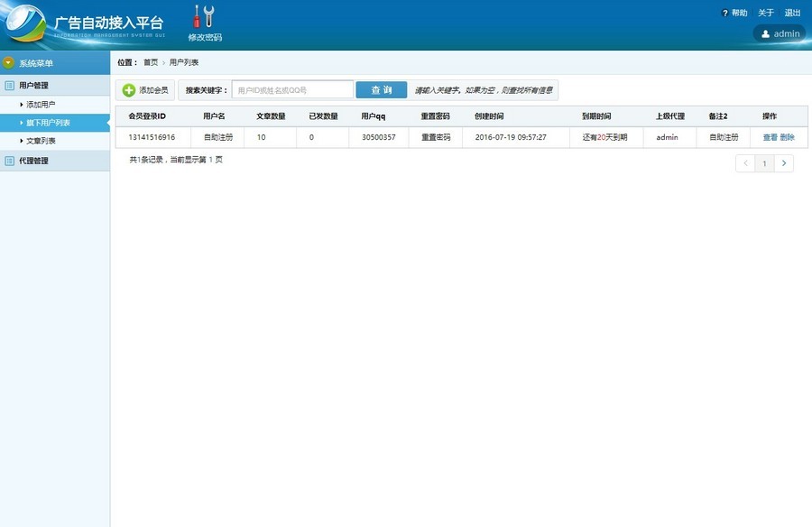Click the admin user avatar icon
The image size is (812, 527).
point(765,33)
